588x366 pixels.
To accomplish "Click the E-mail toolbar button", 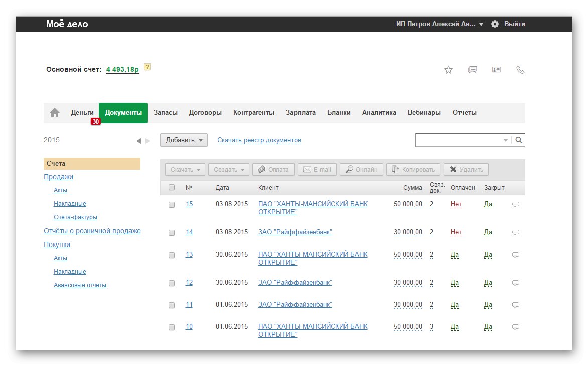I will [317, 170].
